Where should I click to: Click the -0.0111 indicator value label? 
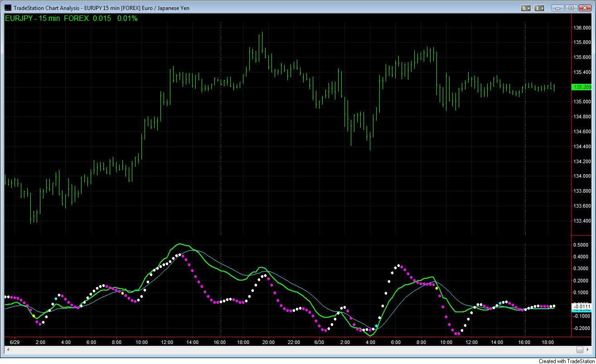point(582,307)
